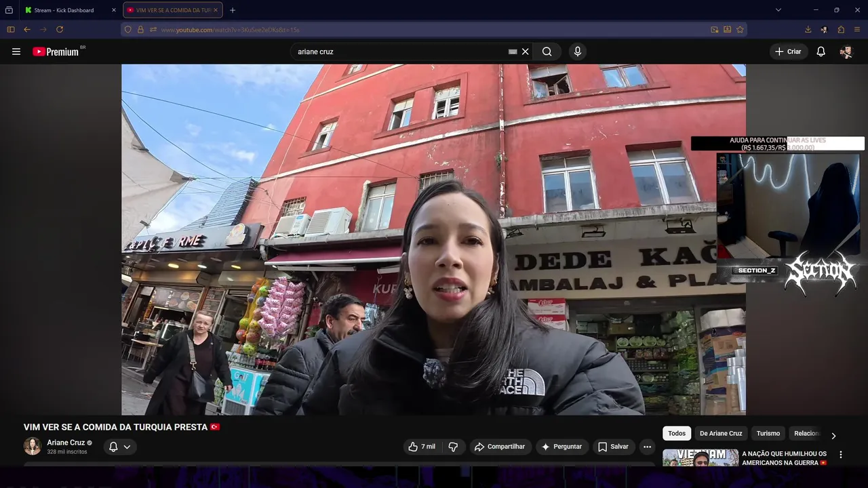Image resolution: width=868 pixels, height=488 pixels.
Task: Open Ariane Cruz channel avatar
Action: click(32, 446)
